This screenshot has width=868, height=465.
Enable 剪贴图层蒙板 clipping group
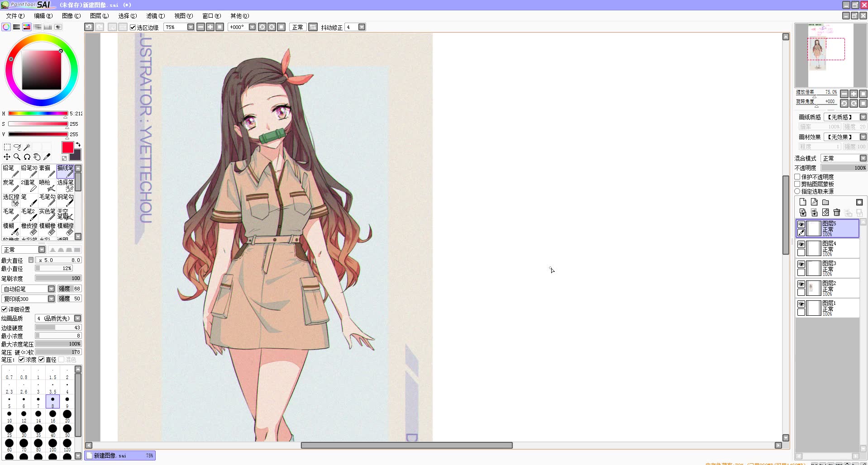tap(797, 184)
